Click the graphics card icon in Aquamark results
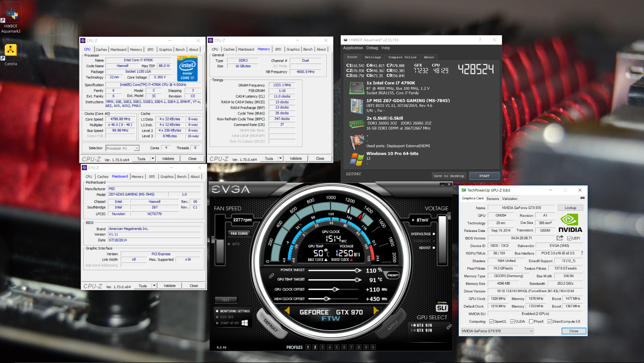This screenshot has height=363, width=644. tap(357, 141)
